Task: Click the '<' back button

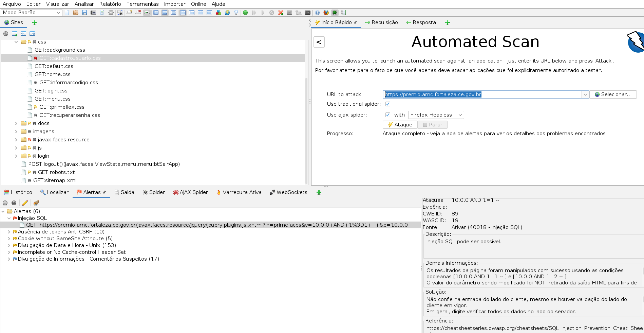Action: tap(319, 42)
